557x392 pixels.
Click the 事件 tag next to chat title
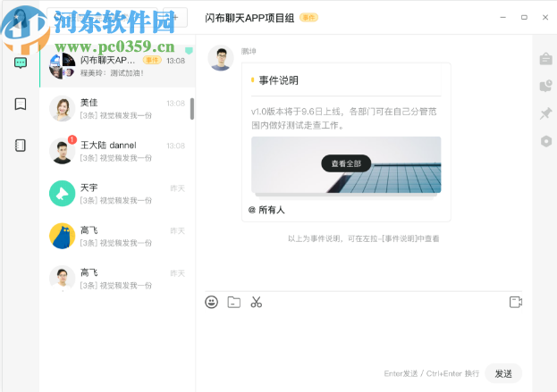308,17
